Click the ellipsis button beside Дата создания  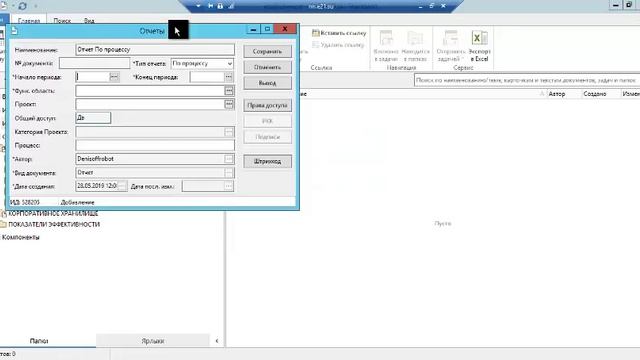click(x=122, y=186)
